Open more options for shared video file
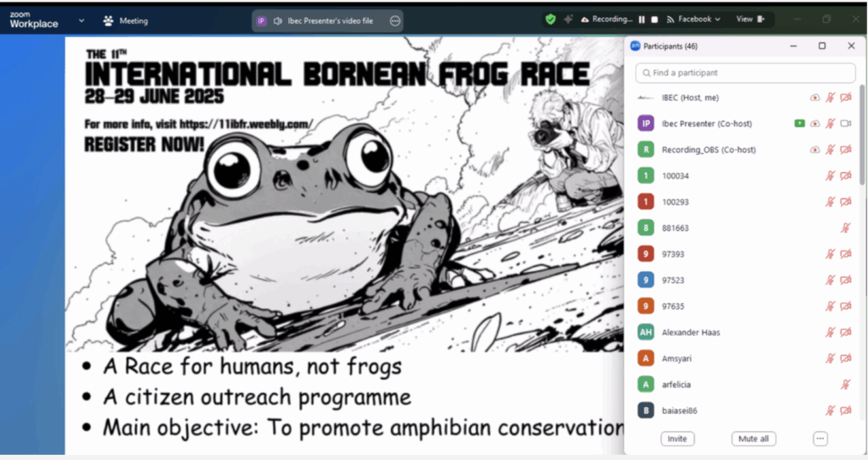Viewport: 868px width, 460px height. coord(394,20)
